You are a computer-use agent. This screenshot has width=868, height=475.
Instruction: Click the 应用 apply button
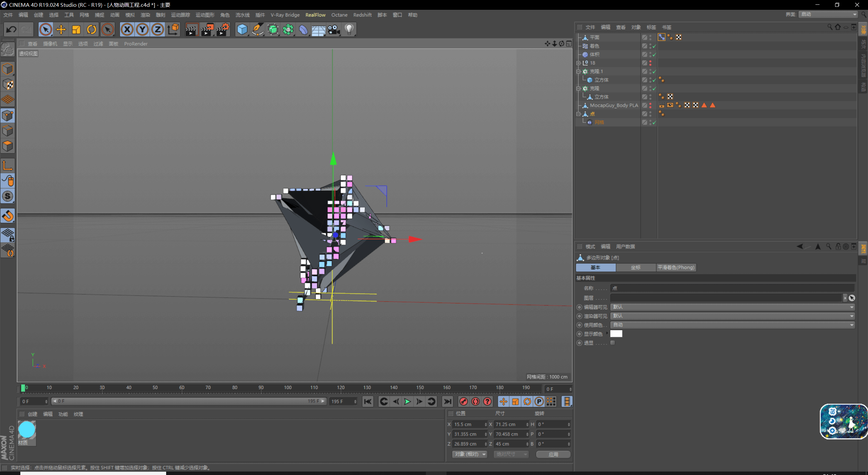553,454
